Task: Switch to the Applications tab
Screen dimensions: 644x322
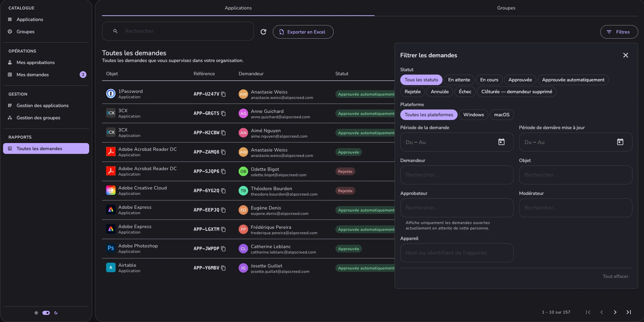Action: point(238,8)
